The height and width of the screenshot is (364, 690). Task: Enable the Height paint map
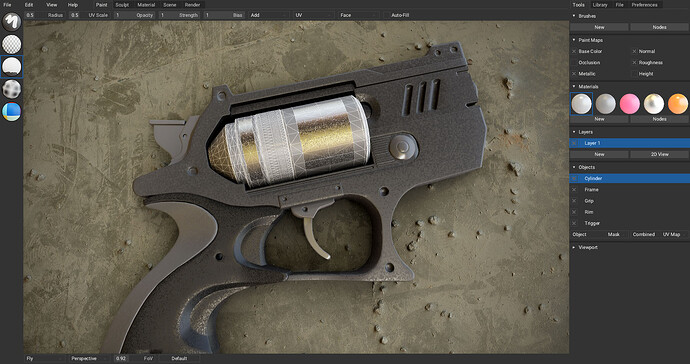point(634,74)
